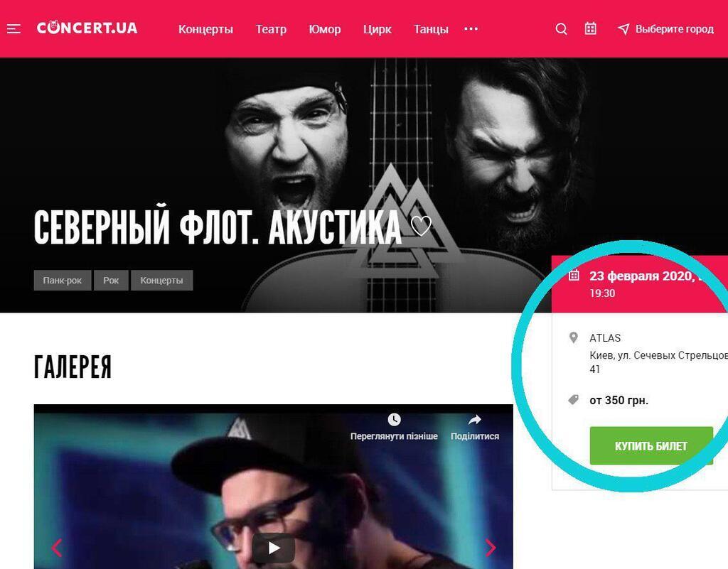Open the Театр menu item
Viewport: 728px width, 569px height.
point(271,29)
